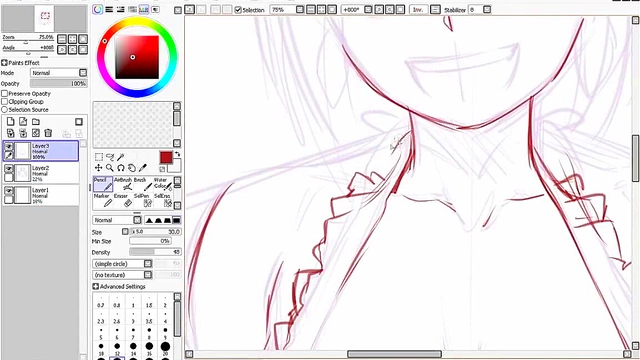This screenshot has width=640, height=360.
Task: Open the 75% zoom dropdown in toolbar
Action: pos(300,9)
